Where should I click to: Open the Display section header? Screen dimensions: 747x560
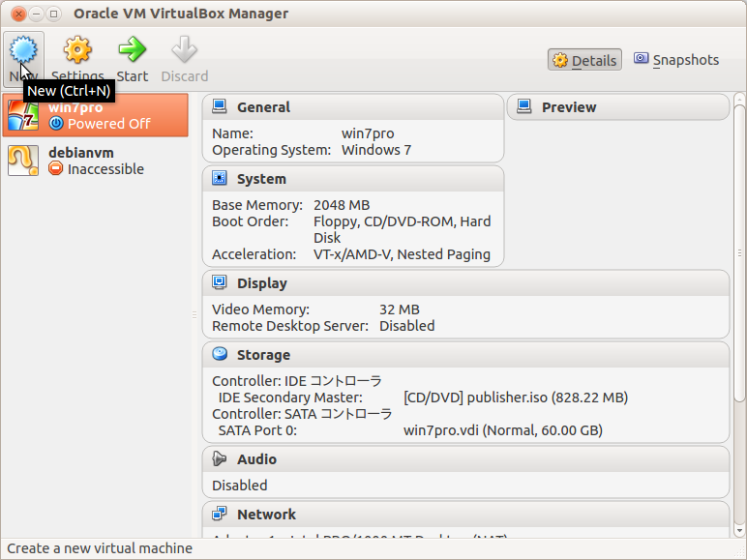(x=466, y=283)
